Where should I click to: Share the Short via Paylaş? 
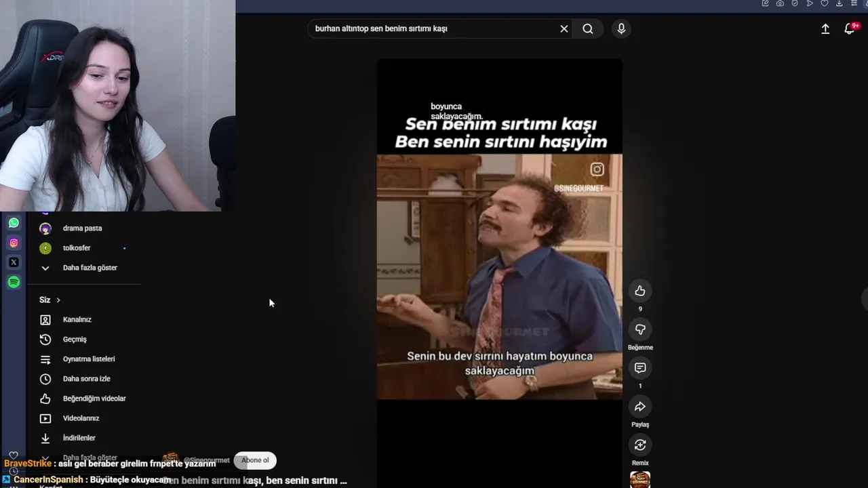tap(640, 407)
